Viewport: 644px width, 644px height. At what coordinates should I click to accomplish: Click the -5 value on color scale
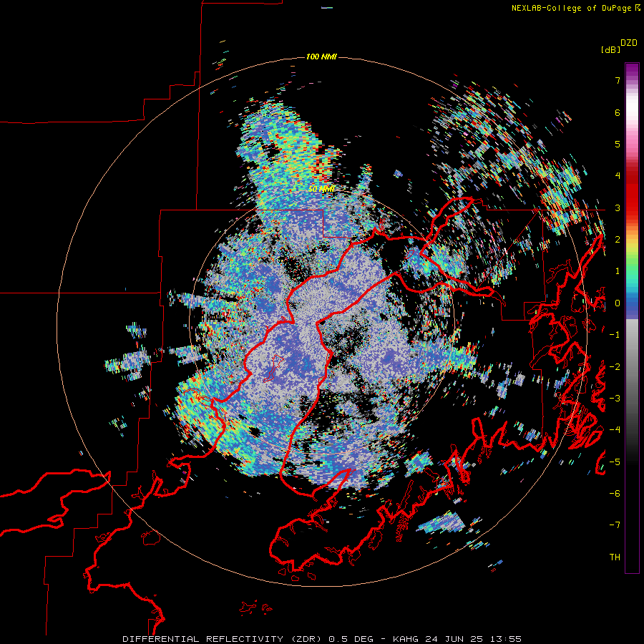615,462
